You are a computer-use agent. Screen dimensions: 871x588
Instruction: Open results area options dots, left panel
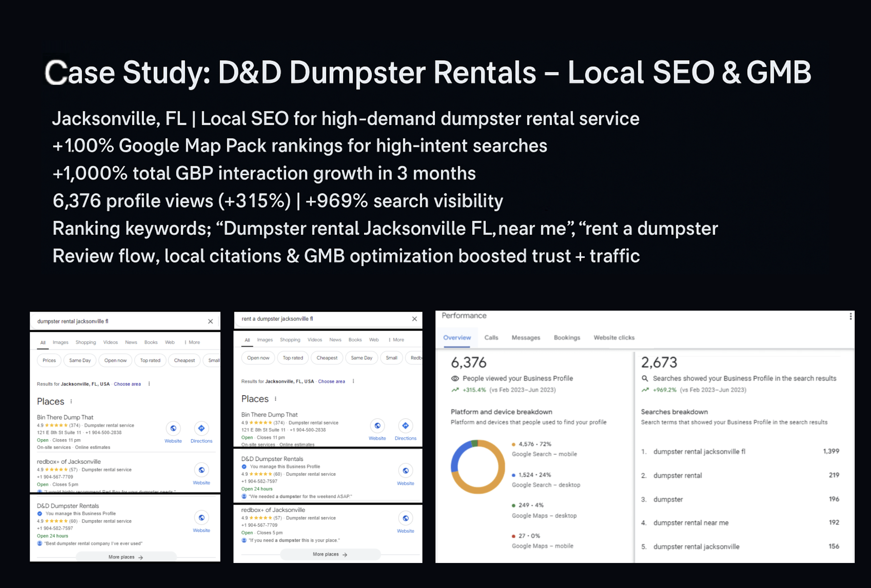tap(149, 384)
